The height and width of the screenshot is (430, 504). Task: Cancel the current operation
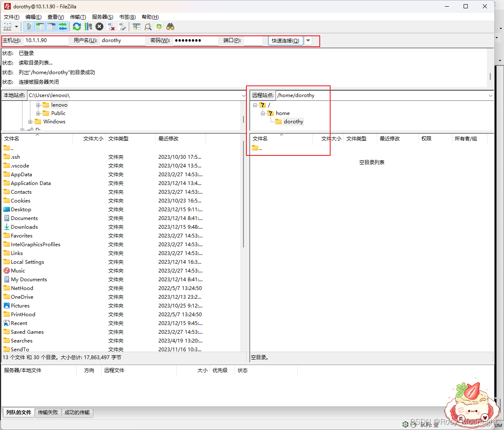pos(99,27)
